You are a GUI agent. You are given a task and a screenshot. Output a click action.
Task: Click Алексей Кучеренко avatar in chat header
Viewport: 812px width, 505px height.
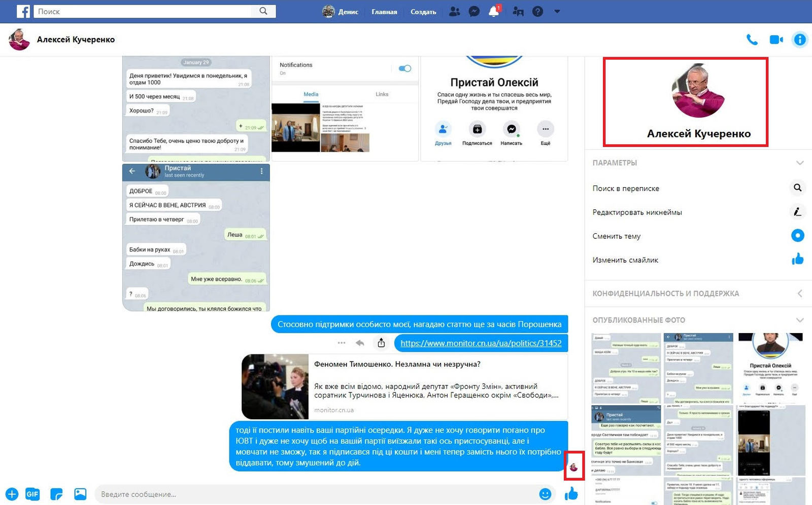point(19,40)
